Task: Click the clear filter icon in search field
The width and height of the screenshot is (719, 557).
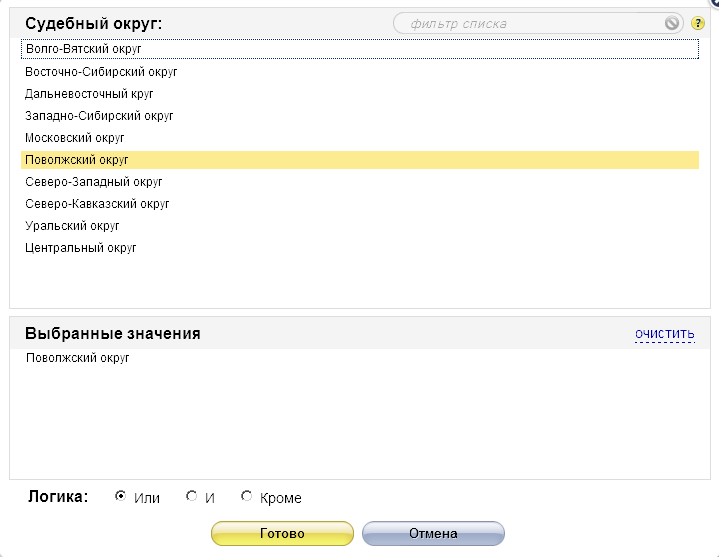Action: click(671, 23)
